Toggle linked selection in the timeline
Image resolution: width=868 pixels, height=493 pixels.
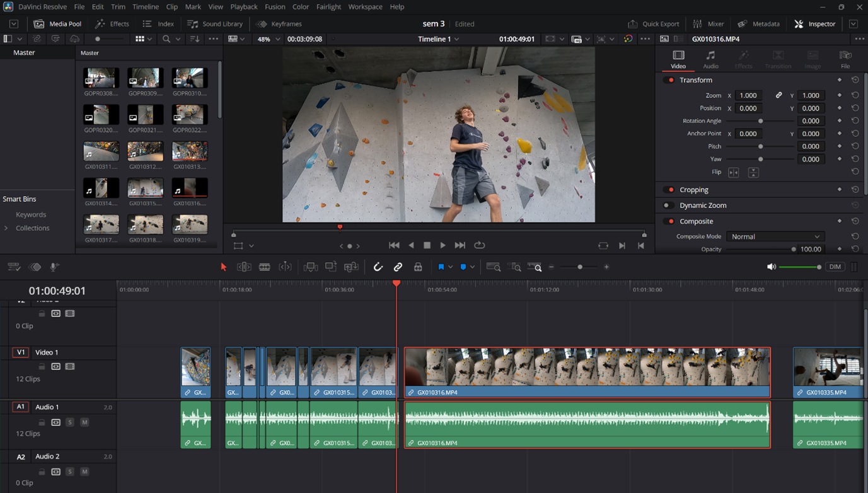[x=398, y=267]
